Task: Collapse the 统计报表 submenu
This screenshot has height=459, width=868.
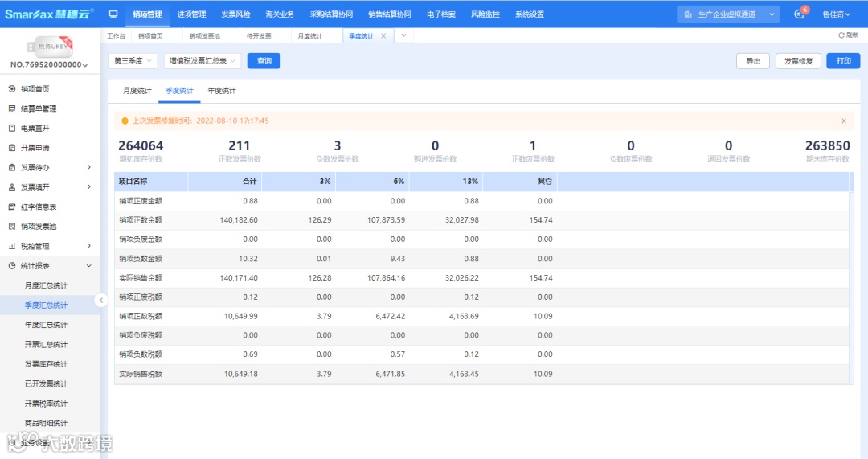Action: [89, 266]
